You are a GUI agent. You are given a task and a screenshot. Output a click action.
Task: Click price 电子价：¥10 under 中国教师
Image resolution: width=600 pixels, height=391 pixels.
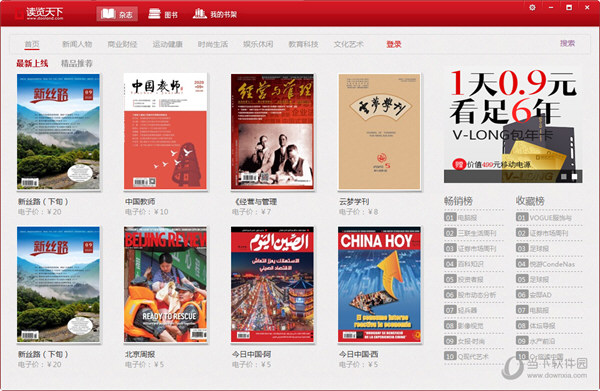pyautogui.click(x=147, y=212)
